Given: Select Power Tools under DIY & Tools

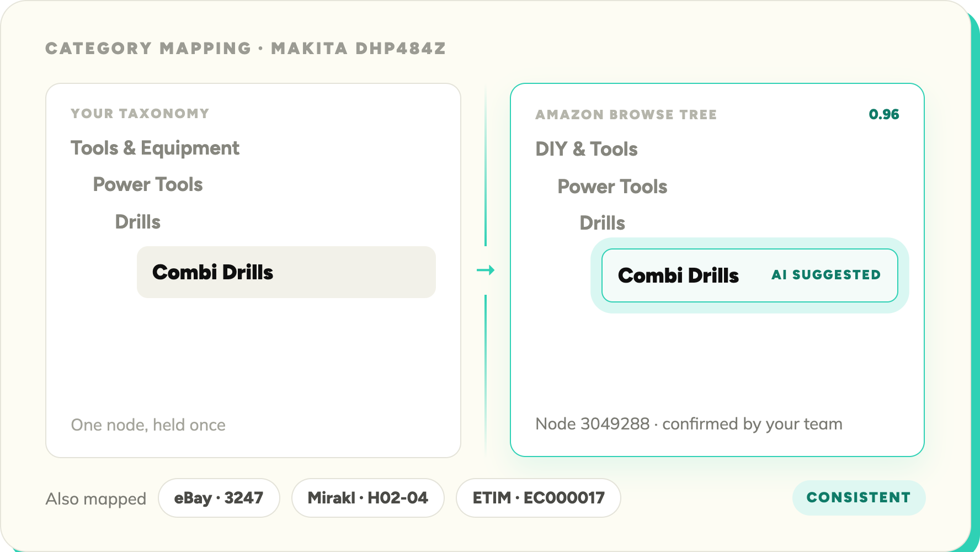Looking at the screenshot, I should (612, 187).
